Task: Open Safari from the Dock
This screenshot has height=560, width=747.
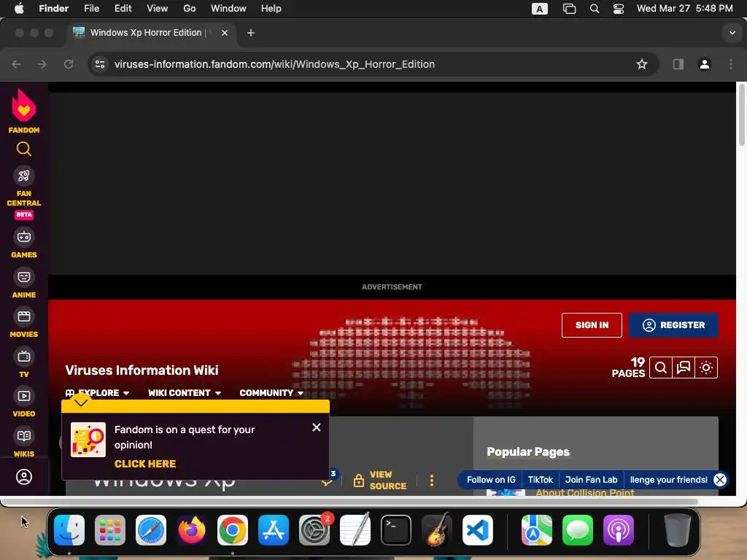Action: pyautogui.click(x=151, y=530)
